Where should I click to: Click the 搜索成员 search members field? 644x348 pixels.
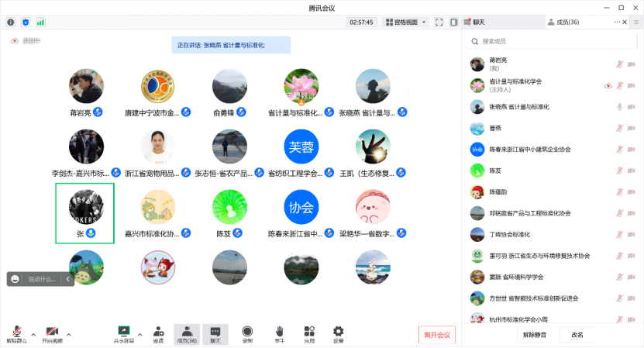(x=552, y=42)
